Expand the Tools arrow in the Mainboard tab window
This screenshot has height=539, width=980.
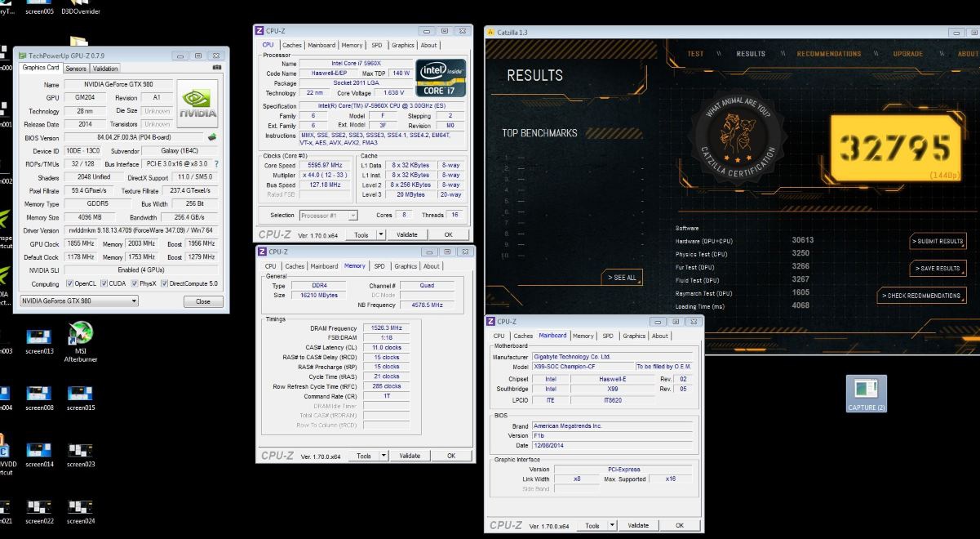(613, 525)
